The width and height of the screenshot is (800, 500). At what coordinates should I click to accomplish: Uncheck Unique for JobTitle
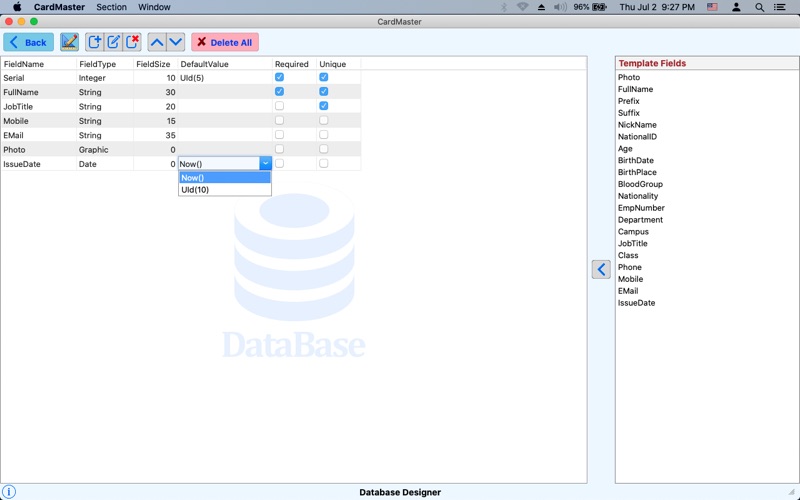tap(323, 106)
